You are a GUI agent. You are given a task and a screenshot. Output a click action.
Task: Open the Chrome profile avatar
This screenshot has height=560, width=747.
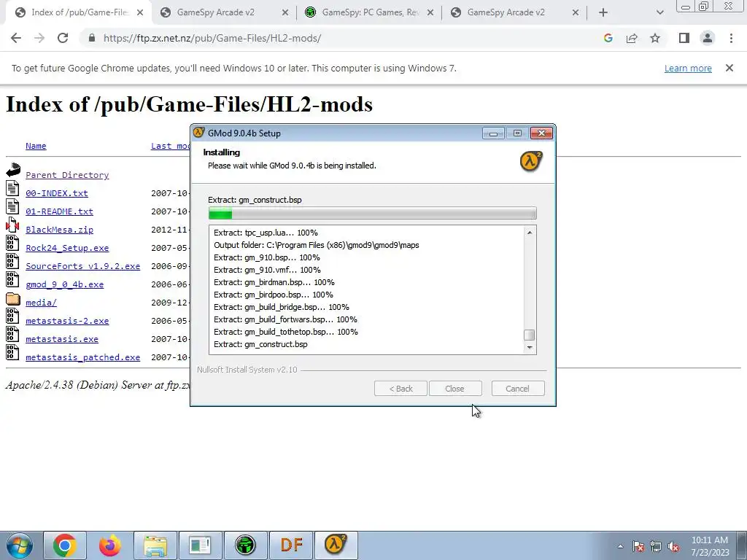[708, 38]
